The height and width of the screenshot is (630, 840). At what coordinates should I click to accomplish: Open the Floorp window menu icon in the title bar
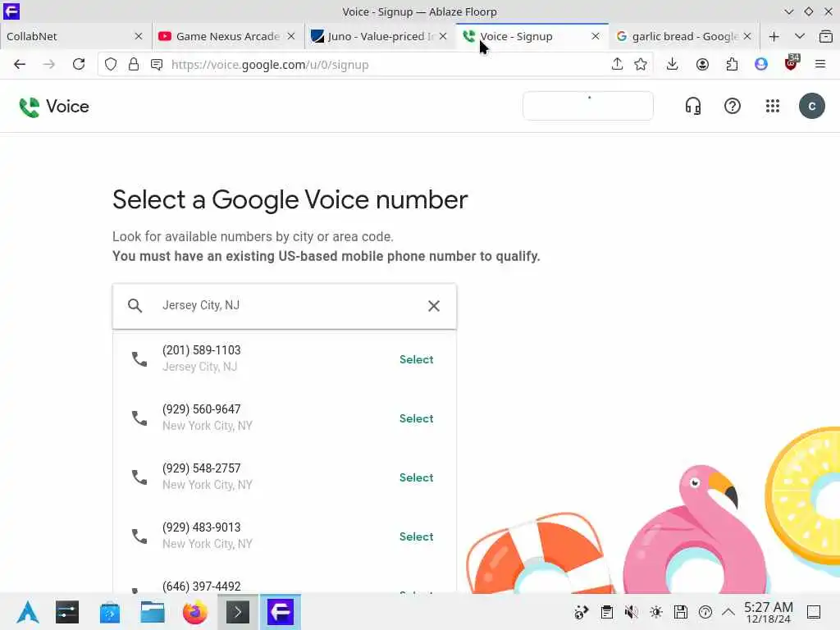(x=11, y=11)
